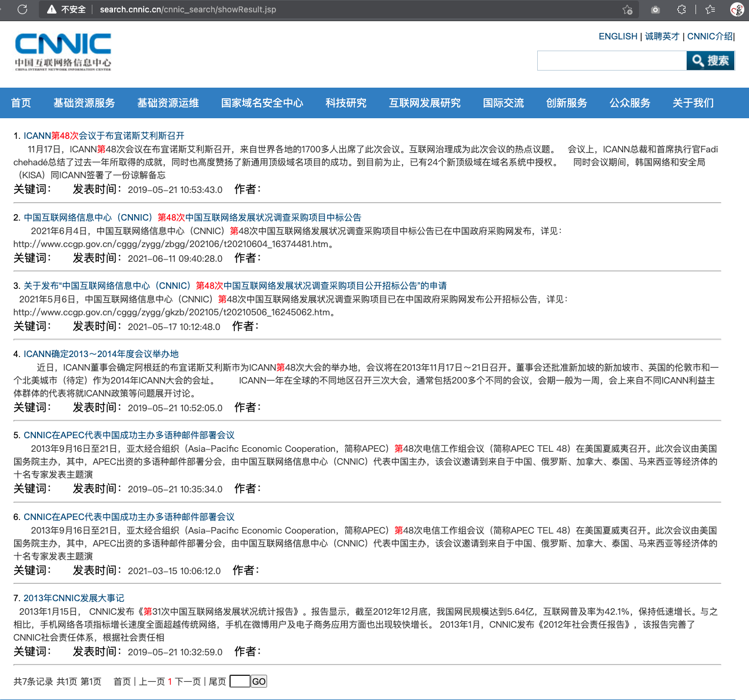Click the 尾页 pagination link

[x=218, y=682]
